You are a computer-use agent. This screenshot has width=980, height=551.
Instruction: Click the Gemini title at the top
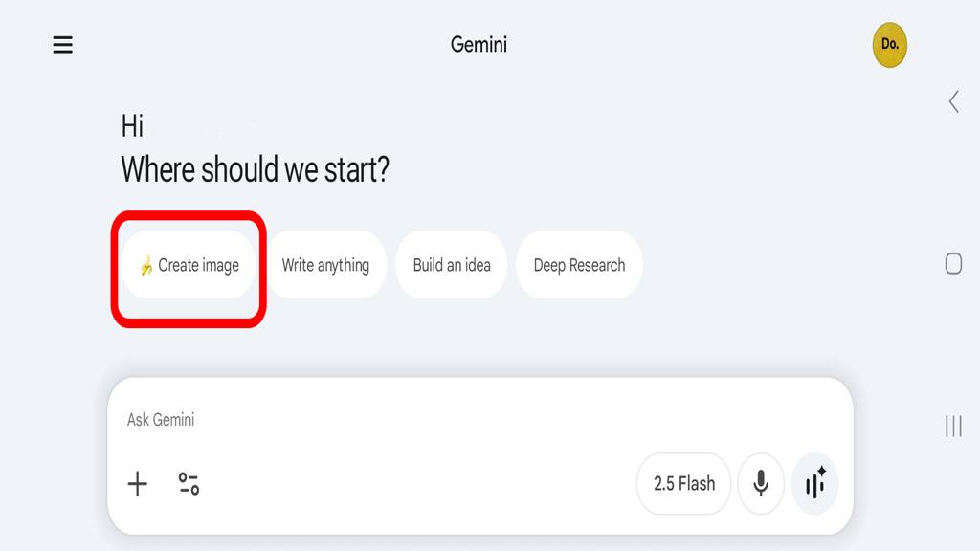479,44
